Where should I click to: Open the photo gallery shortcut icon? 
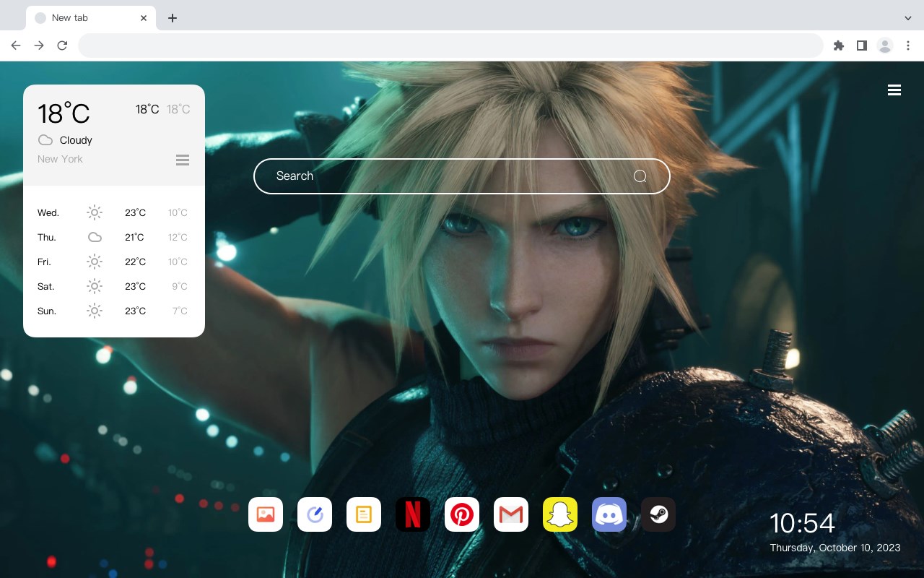click(x=266, y=514)
